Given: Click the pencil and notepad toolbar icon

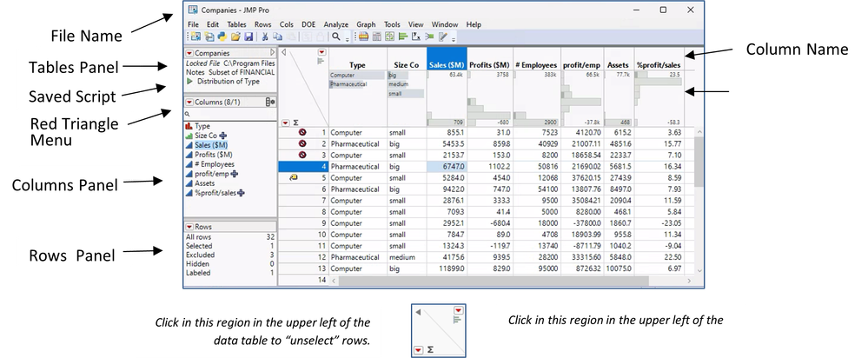Looking at the screenshot, I should click(443, 37).
